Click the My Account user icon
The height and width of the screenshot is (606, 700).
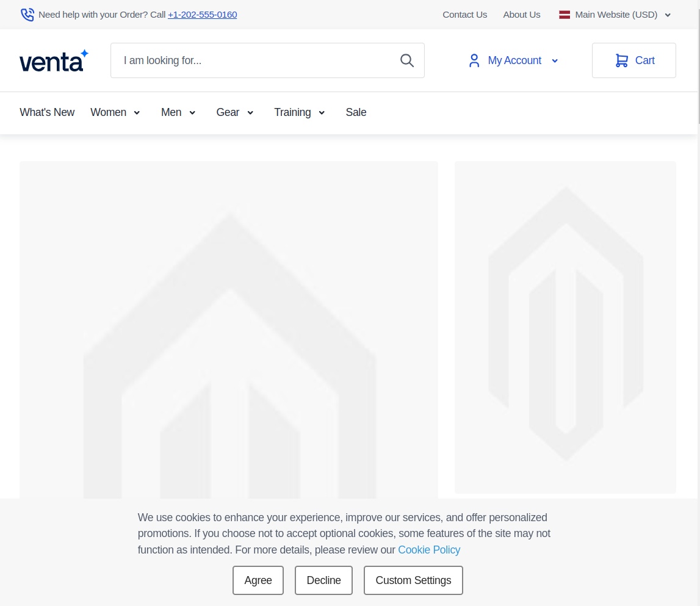pyautogui.click(x=474, y=60)
